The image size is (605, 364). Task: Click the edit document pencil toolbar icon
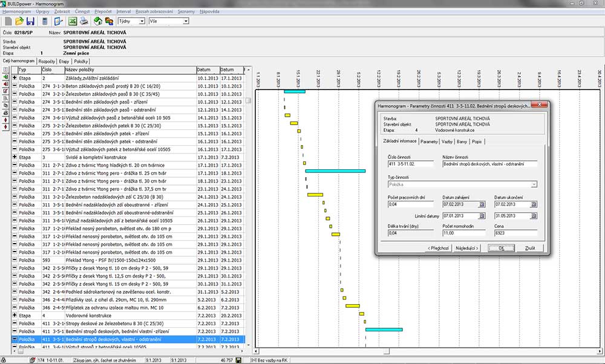58,21
